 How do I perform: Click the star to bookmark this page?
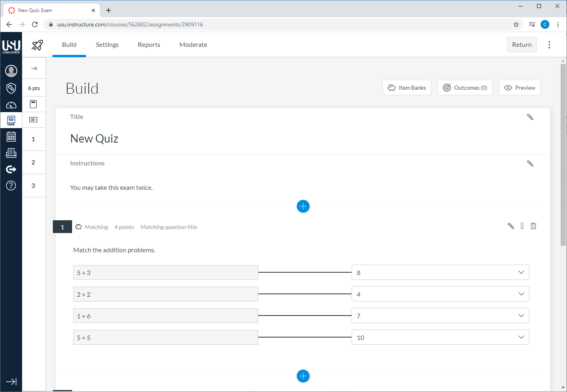(516, 24)
